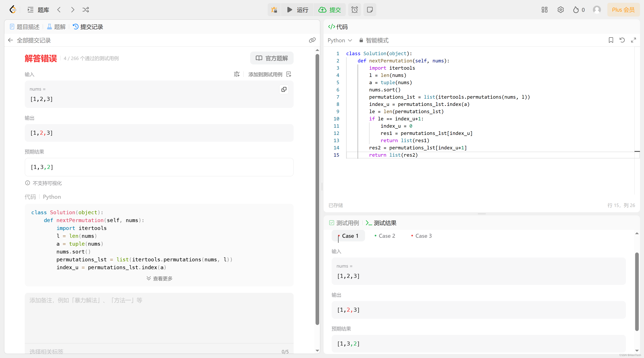
Task: Go to next problem arrow
Action: click(72, 10)
